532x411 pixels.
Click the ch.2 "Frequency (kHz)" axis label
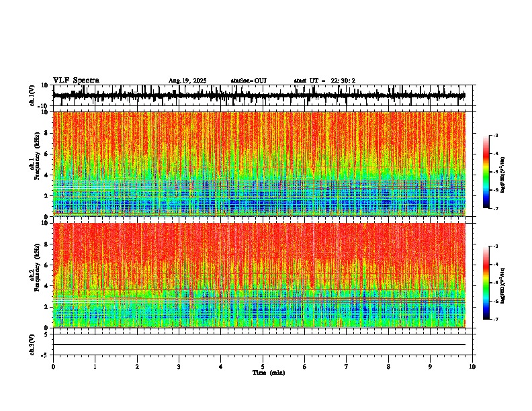[37, 267]
